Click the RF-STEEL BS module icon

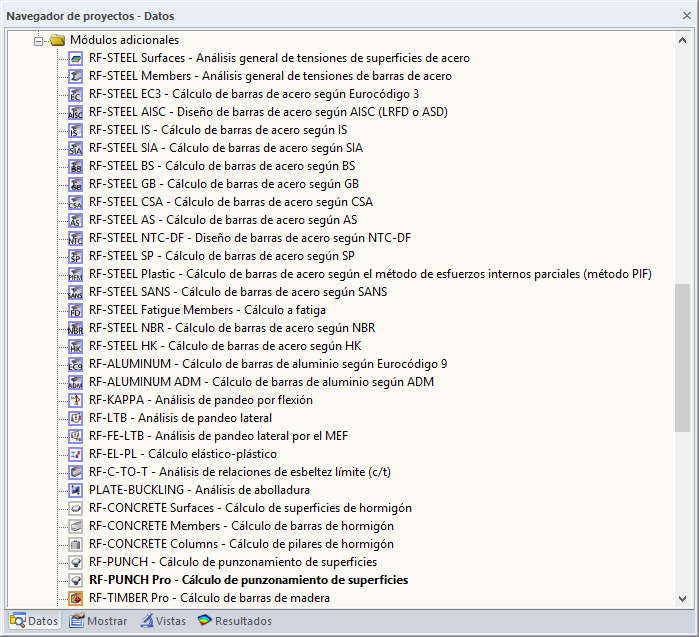click(x=75, y=166)
